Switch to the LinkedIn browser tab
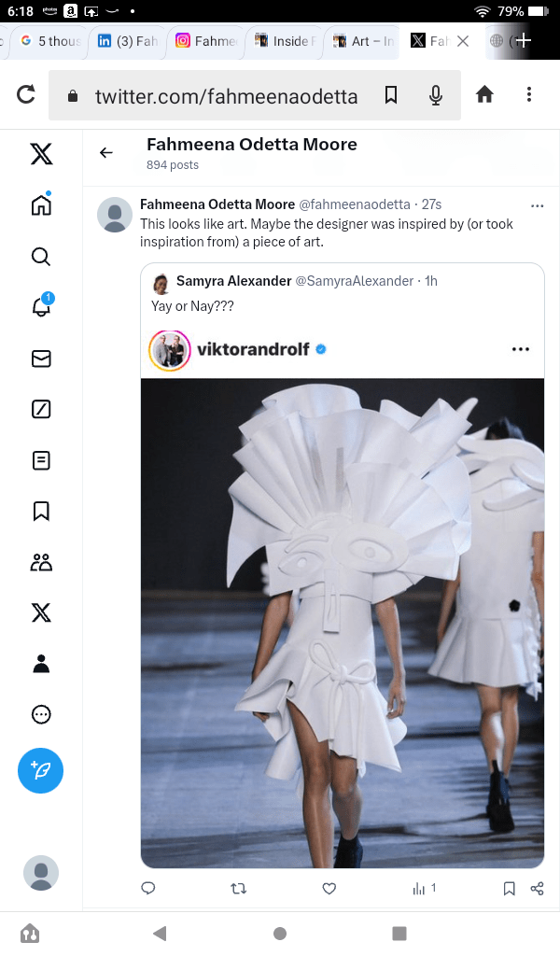560x956 pixels. pos(128,41)
